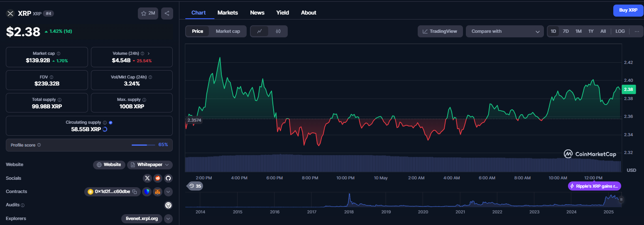Open the audit provider icon
This screenshot has width=644, height=225.
pos(168,205)
